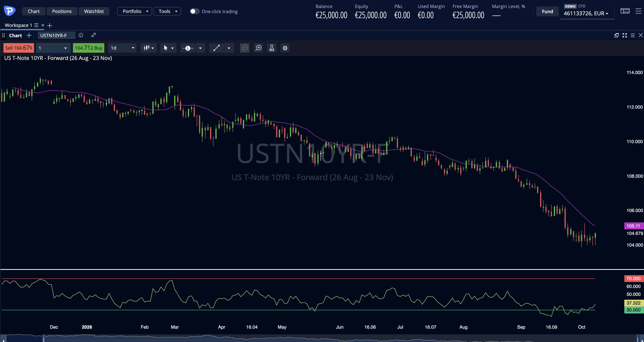644x342 pixels.
Task: Select the Workspace 1 tab
Action: 18,25
